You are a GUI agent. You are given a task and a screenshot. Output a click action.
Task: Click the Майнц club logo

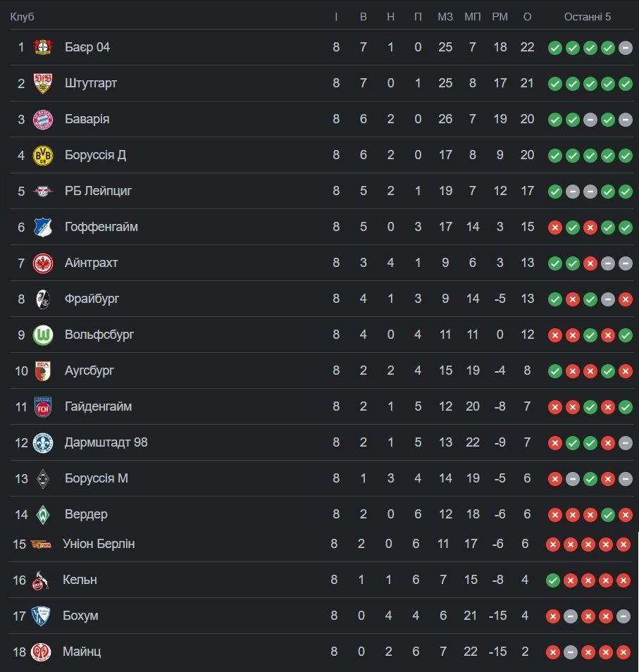coord(40,652)
